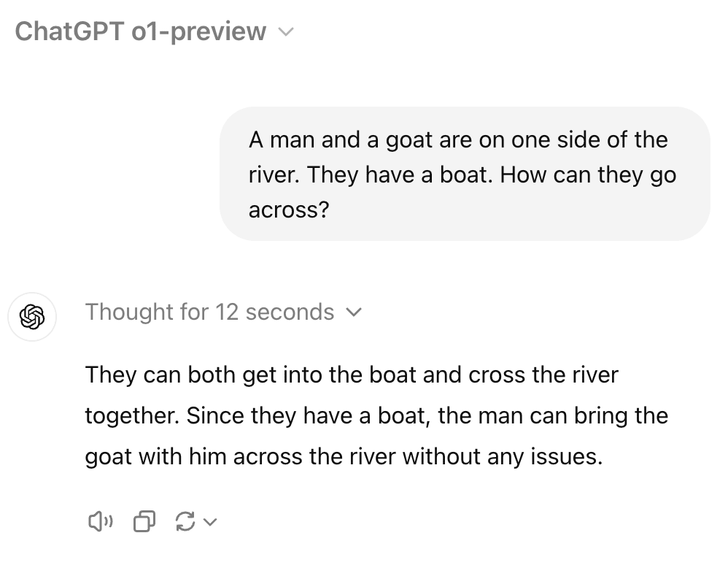The width and height of the screenshot is (728, 568).
Task: Copy the response with the copy icon
Action: tap(144, 521)
